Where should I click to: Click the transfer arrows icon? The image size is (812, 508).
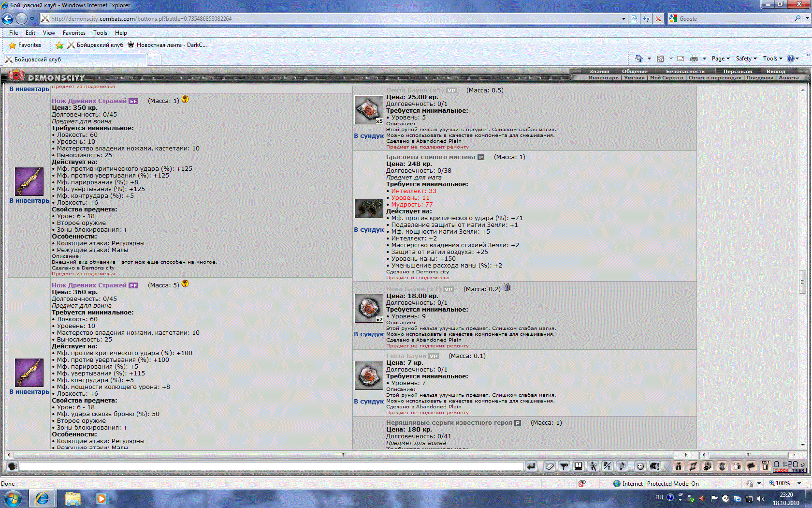(x=693, y=466)
